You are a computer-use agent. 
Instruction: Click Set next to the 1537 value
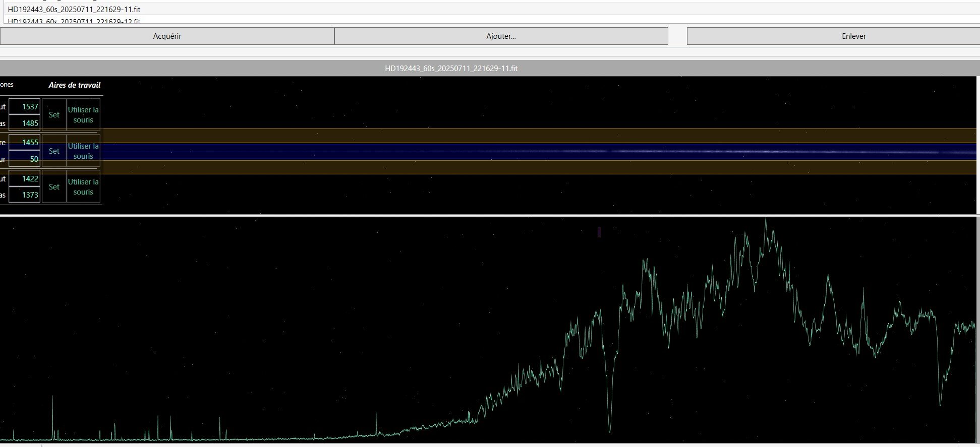click(x=54, y=115)
